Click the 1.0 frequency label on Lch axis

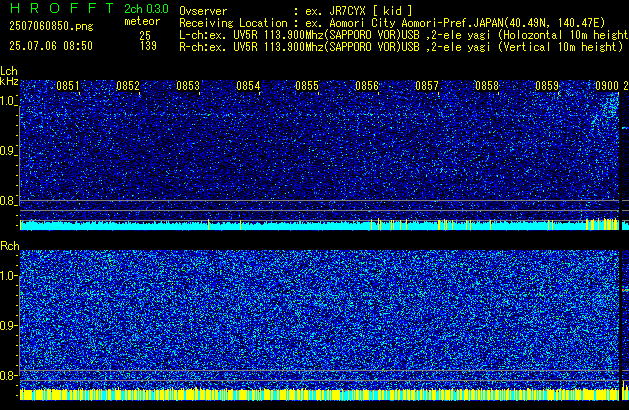(x=8, y=101)
